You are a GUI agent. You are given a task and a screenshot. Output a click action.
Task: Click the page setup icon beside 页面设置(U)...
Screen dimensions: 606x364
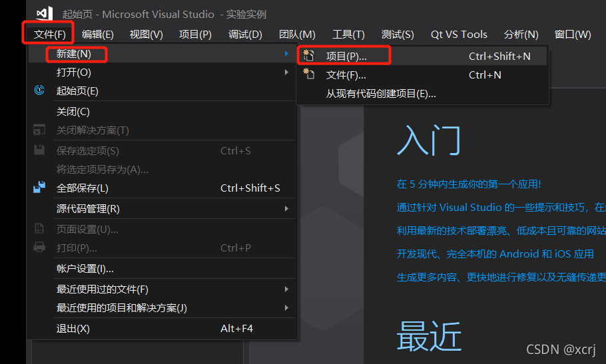(39, 228)
